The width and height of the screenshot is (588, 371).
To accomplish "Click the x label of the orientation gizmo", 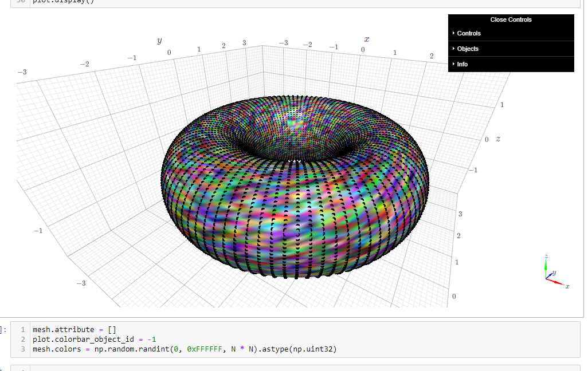I will 567,286.
